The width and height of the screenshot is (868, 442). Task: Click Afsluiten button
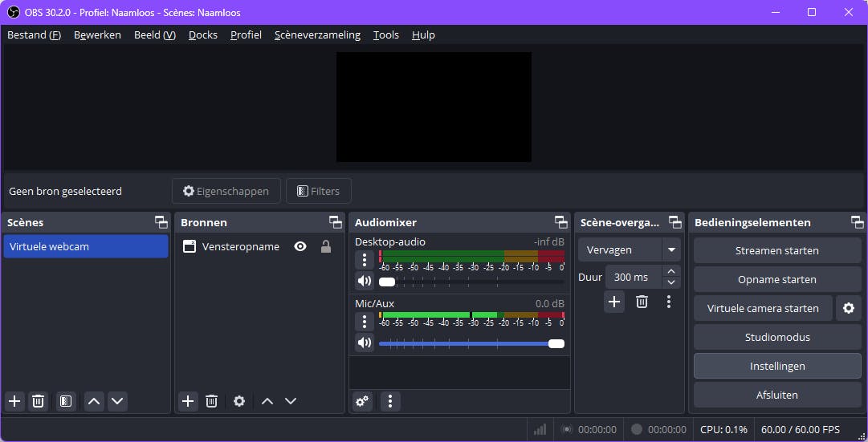tap(777, 395)
